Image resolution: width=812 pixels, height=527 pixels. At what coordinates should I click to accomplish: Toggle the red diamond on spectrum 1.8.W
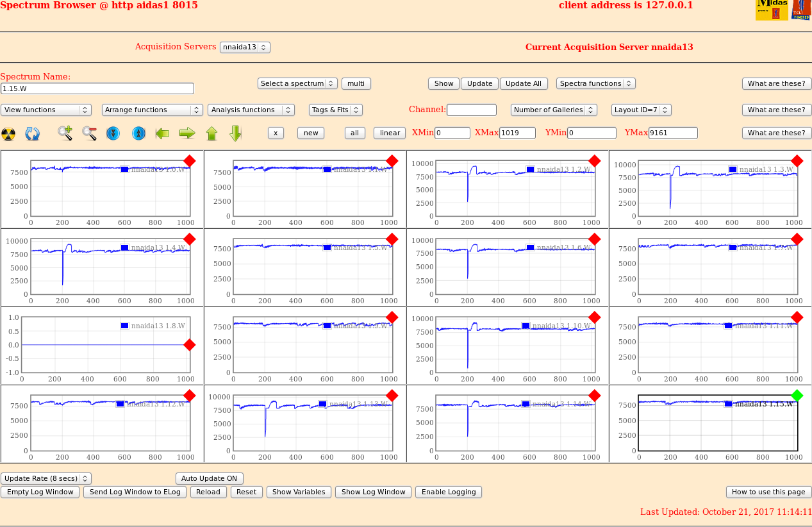point(190,345)
